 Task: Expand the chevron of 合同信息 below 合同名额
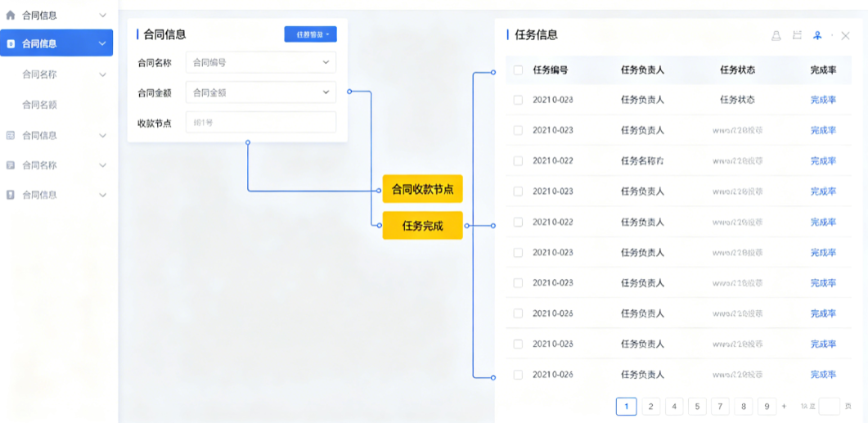102,135
